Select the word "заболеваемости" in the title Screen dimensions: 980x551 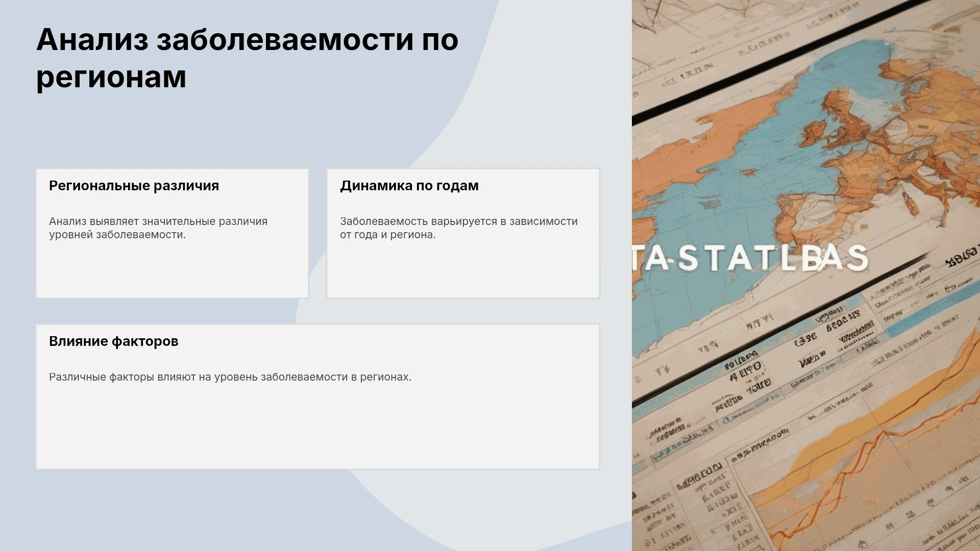285,39
